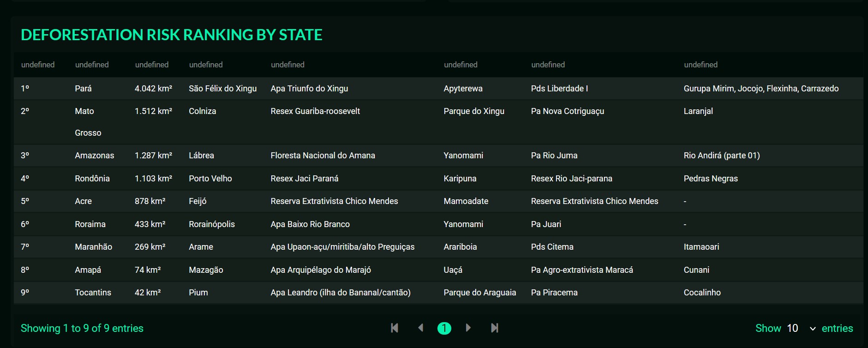Image resolution: width=868 pixels, height=348 pixels.
Task: Click the 4.042 km² area value
Action: coord(153,89)
